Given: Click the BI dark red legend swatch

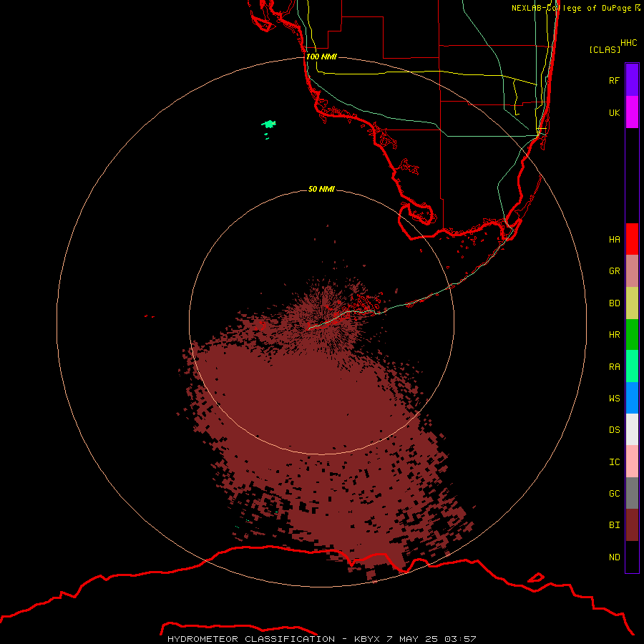Looking at the screenshot, I should click(x=632, y=525).
